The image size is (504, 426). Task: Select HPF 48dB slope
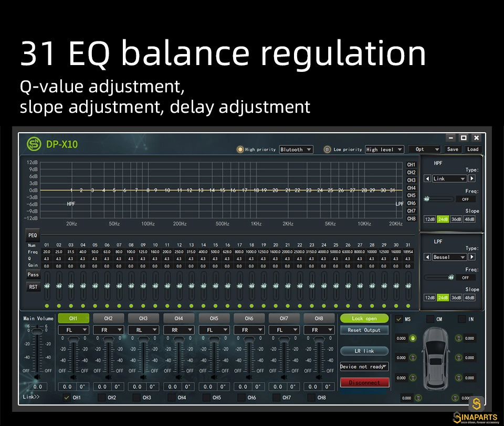pyautogui.click(x=469, y=219)
